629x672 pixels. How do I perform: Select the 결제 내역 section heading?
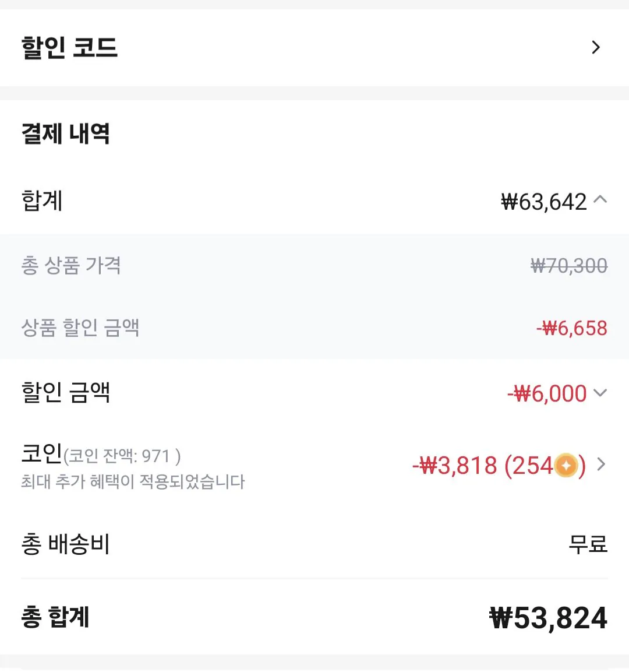[x=65, y=133]
